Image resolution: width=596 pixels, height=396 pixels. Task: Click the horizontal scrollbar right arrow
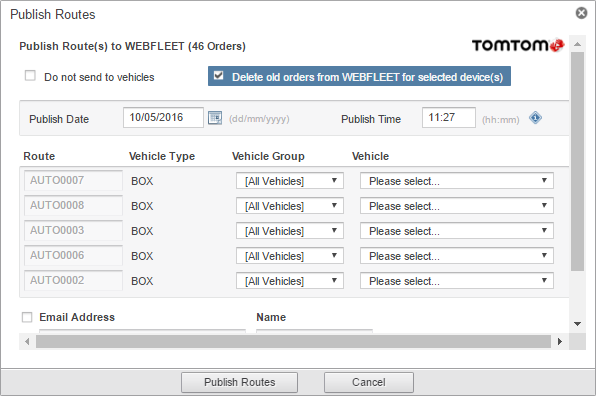(560, 341)
